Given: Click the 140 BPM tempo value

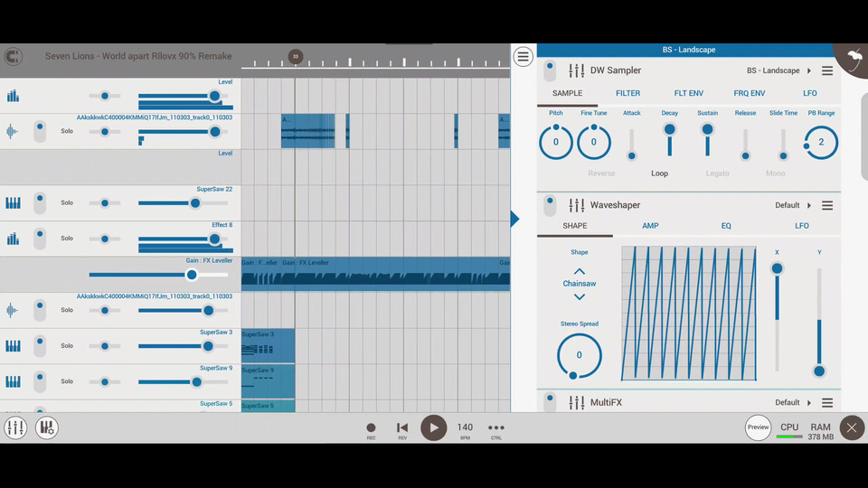Looking at the screenshot, I should [x=465, y=427].
